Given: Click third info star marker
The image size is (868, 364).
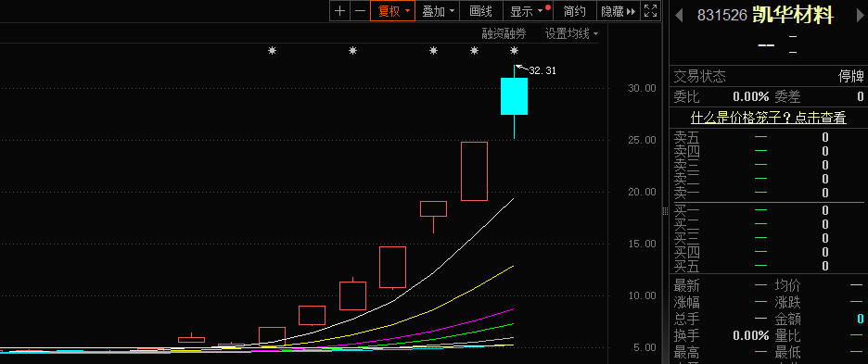Looking at the screenshot, I should pyautogui.click(x=433, y=51).
